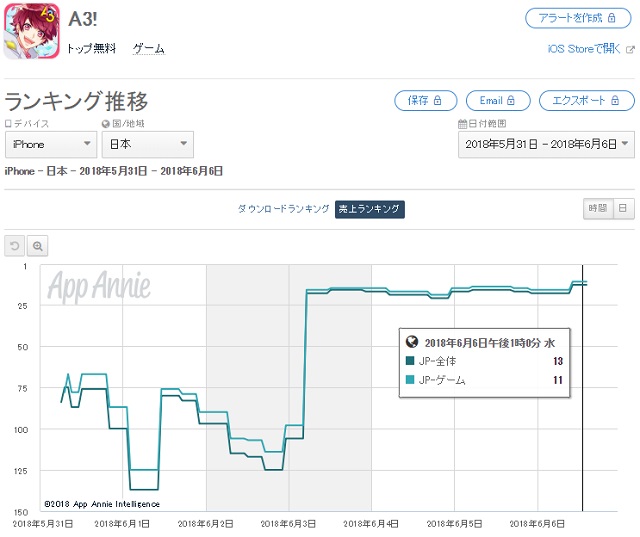
Task: Click the globe icon in chart tooltip
Action: [x=412, y=342]
